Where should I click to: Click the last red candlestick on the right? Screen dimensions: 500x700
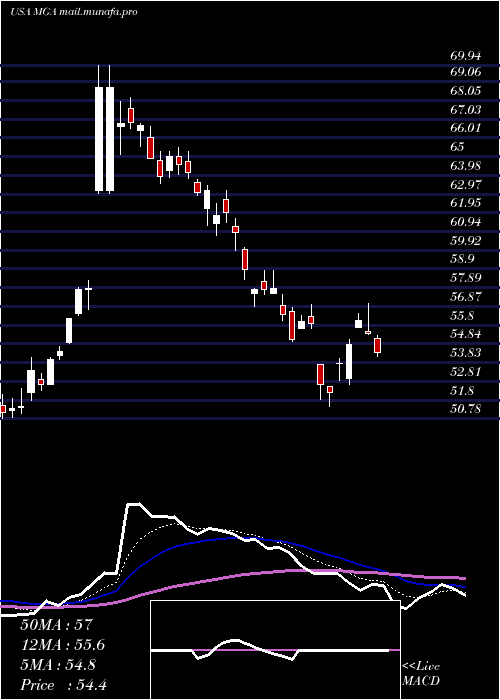377,346
